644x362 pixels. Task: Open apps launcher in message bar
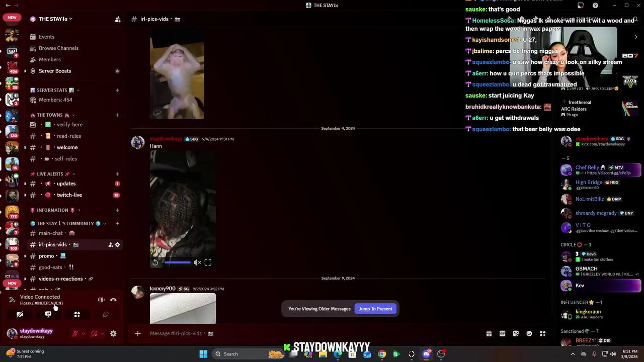point(543,334)
